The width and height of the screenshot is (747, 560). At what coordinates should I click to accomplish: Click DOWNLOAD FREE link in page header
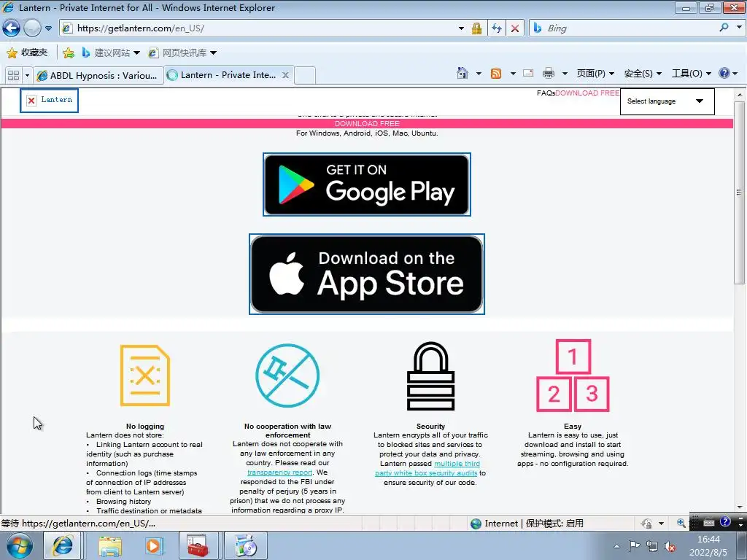pyautogui.click(x=587, y=93)
